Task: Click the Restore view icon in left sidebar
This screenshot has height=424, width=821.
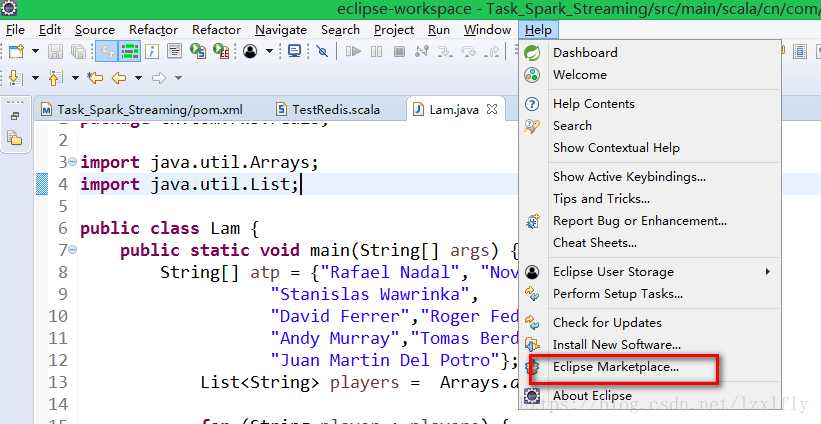Action: point(15,116)
